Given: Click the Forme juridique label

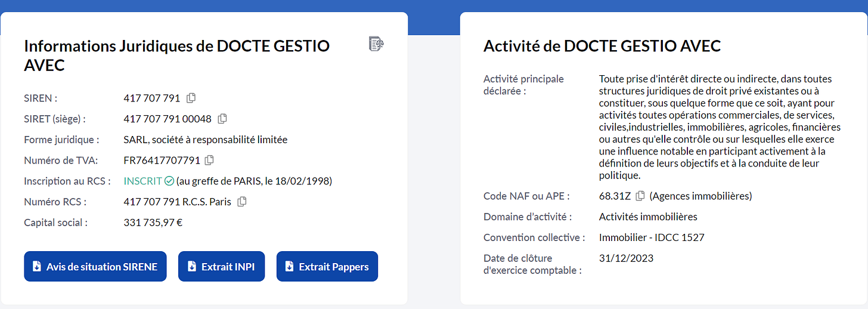Looking at the screenshot, I should tap(61, 140).
